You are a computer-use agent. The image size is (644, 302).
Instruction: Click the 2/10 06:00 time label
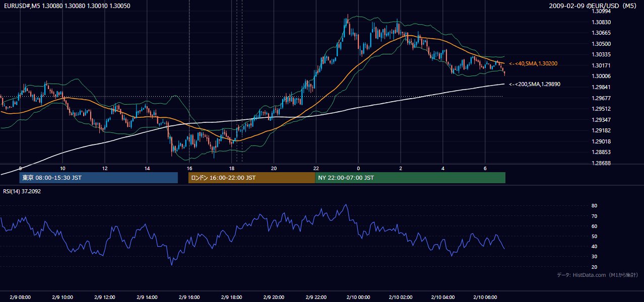click(x=485, y=297)
